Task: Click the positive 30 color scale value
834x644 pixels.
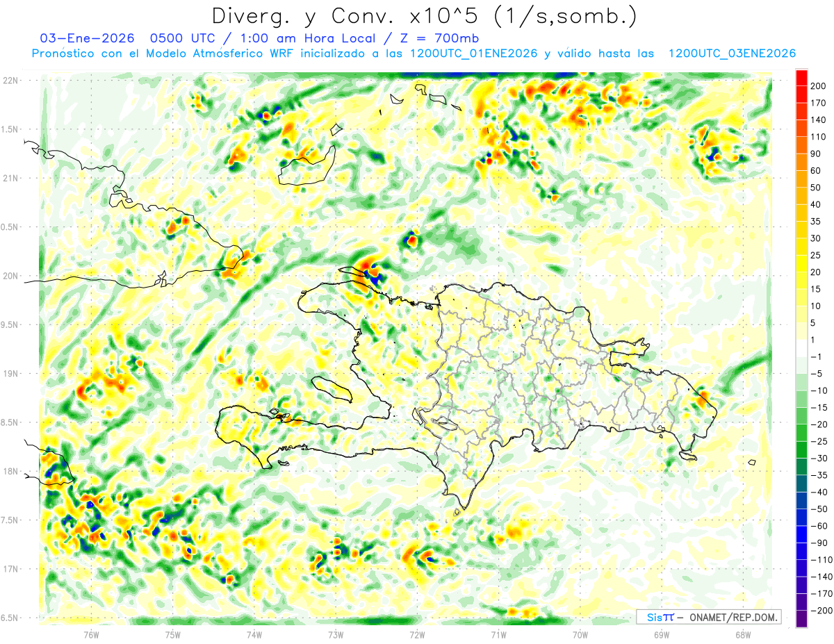Action: click(x=815, y=238)
